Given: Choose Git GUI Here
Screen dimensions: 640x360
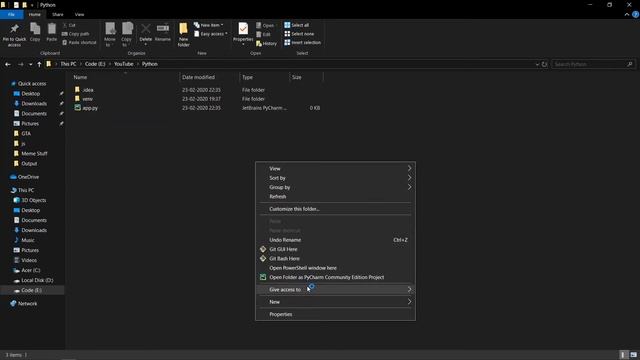Looking at the screenshot, I should click(336, 249).
